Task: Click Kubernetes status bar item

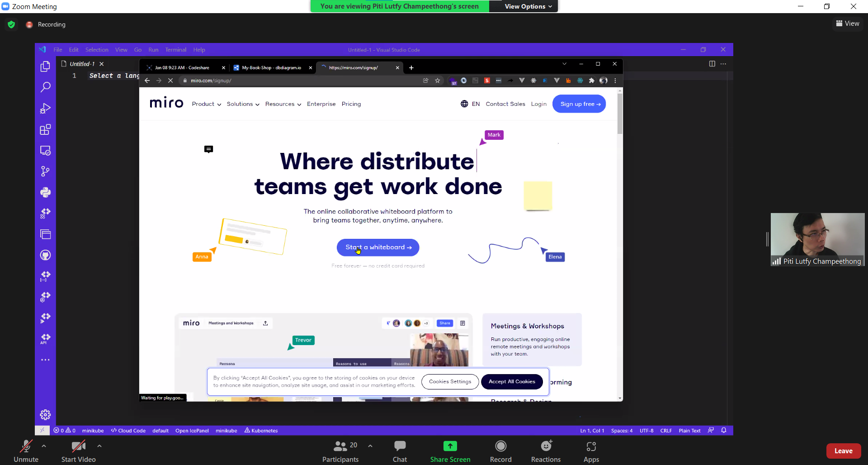Action: tap(261, 431)
